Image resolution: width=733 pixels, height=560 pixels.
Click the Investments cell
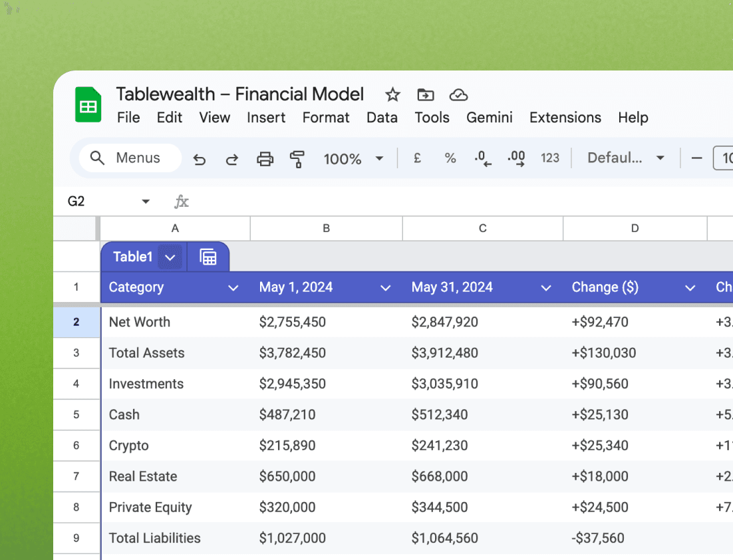[176, 384]
